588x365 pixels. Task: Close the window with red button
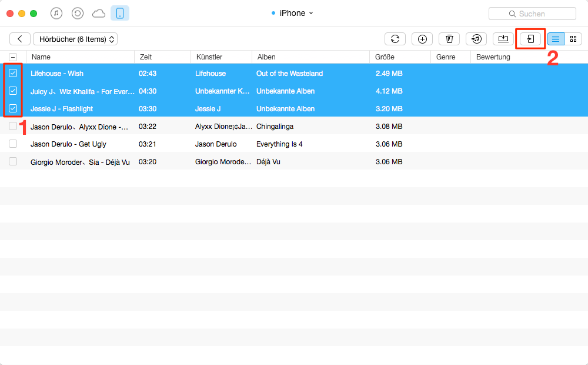pos(10,14)
